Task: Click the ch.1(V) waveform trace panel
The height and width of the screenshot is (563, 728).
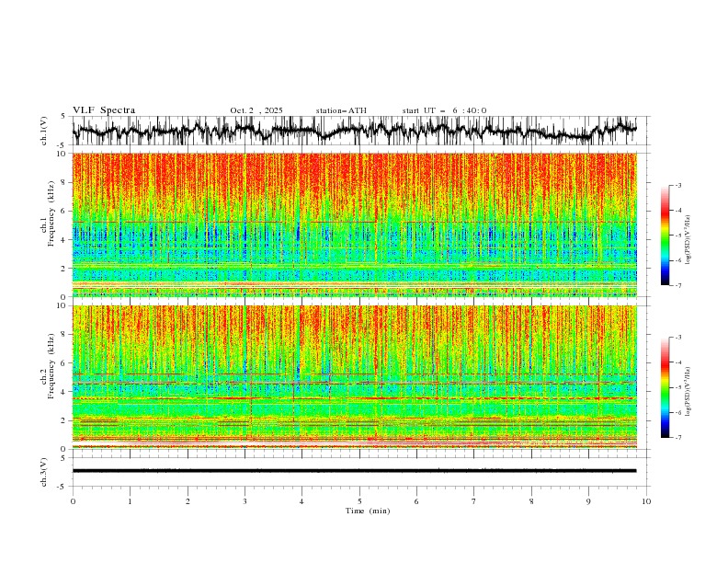Action: pos(359,131)
